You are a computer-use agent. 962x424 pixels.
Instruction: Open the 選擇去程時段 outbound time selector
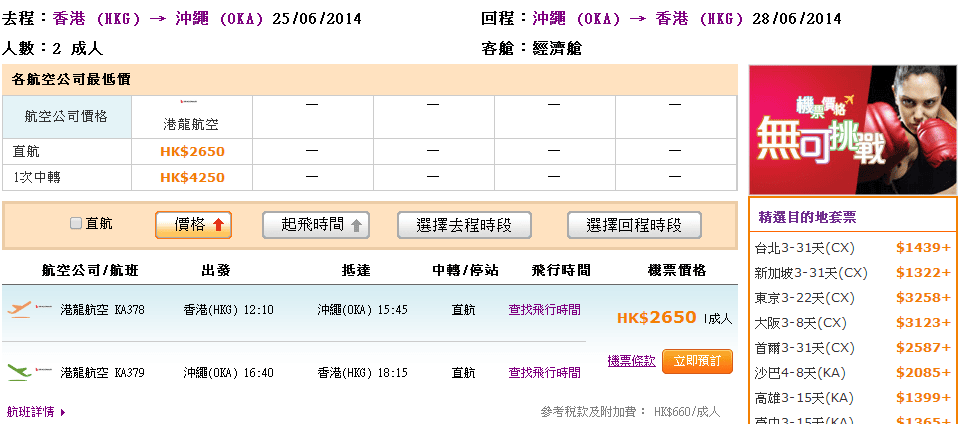tap(463, 225)
